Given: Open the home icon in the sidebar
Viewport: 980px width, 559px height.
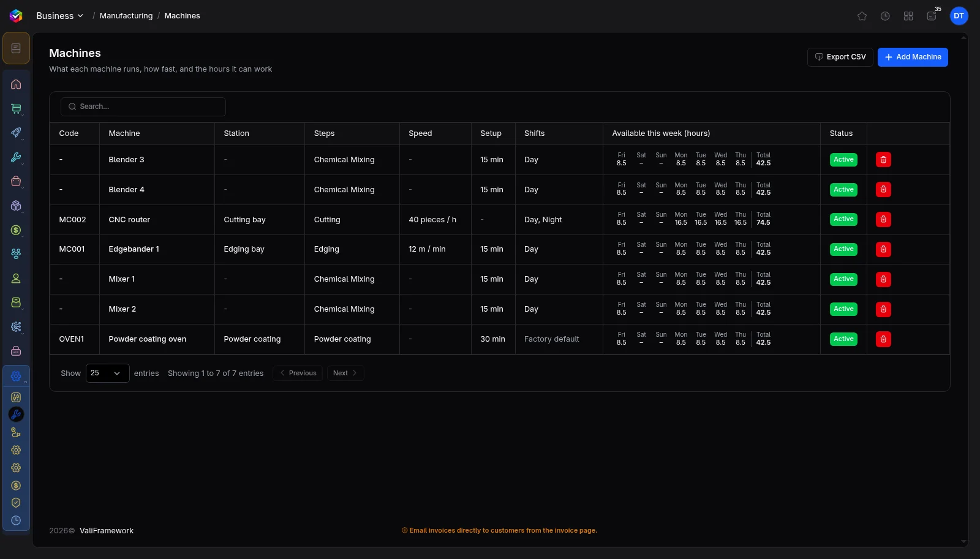Looking at the screenshot, I should pyautogui.click(x=16, y=84).
